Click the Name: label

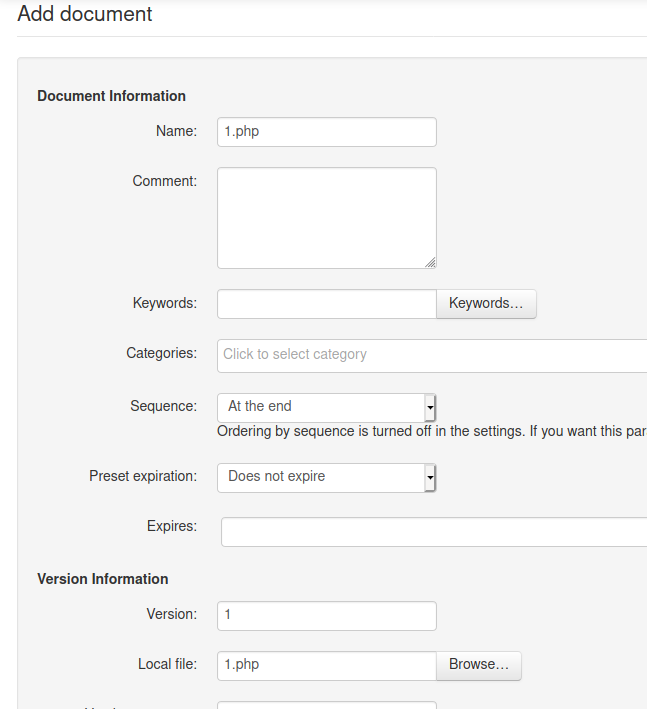pos(176,131)
